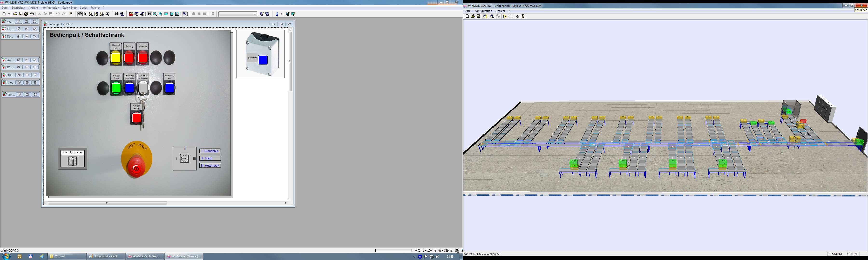The width and height of the screenshot is (868, 260).
Task: Push the green 'Anlage Start' button
Action: 116,88
